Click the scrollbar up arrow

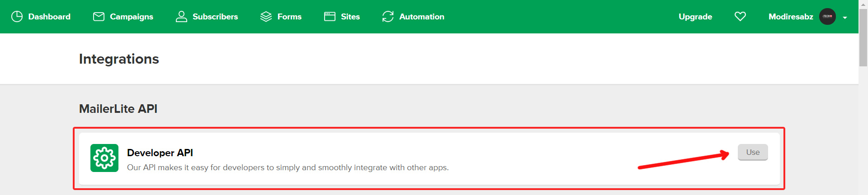click(x=863, y=4)
